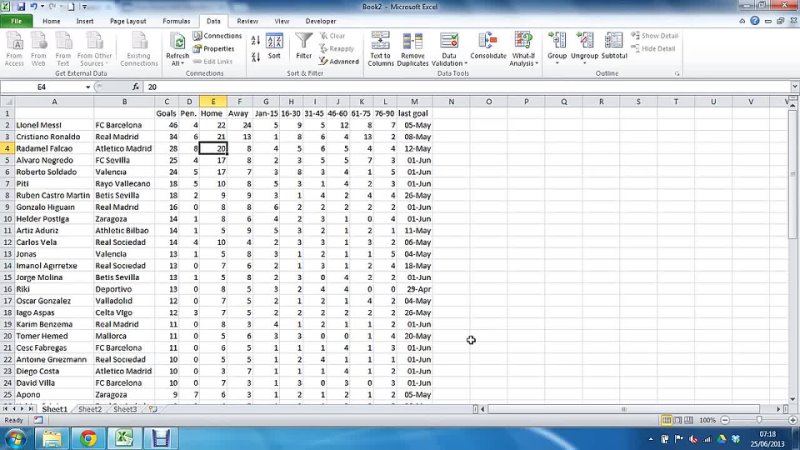Click Hide Detail in Outline group
This screenshot has width=800, height=450.
coord(653,48)
